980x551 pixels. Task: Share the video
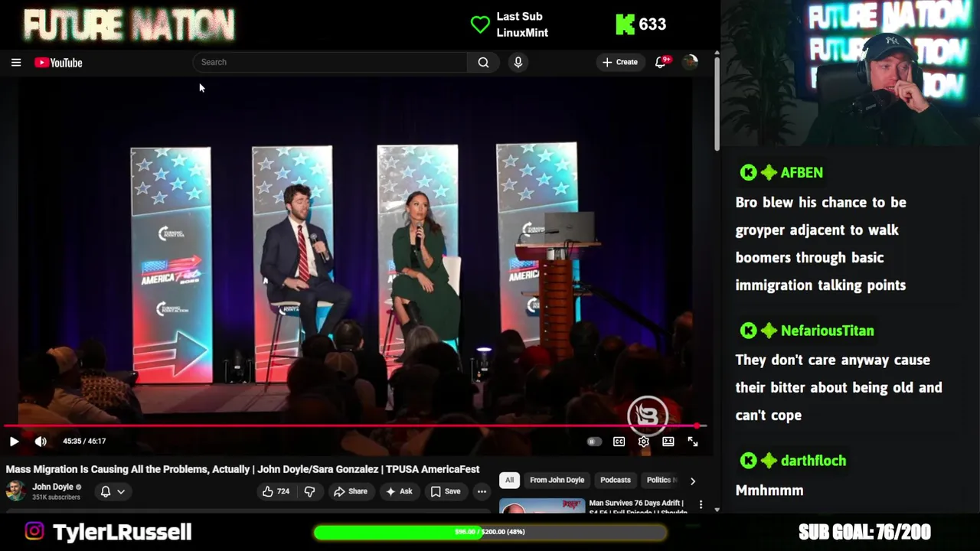[351, 491]
